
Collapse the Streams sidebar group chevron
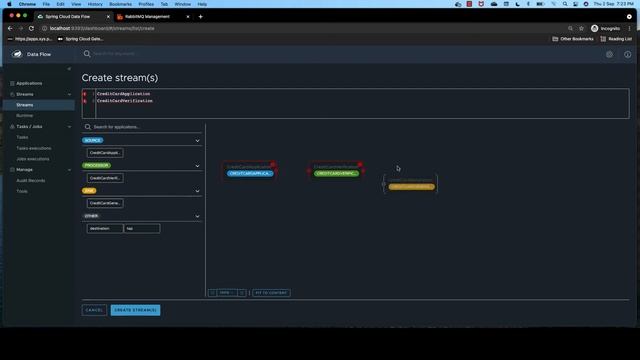tap(69, 94)
